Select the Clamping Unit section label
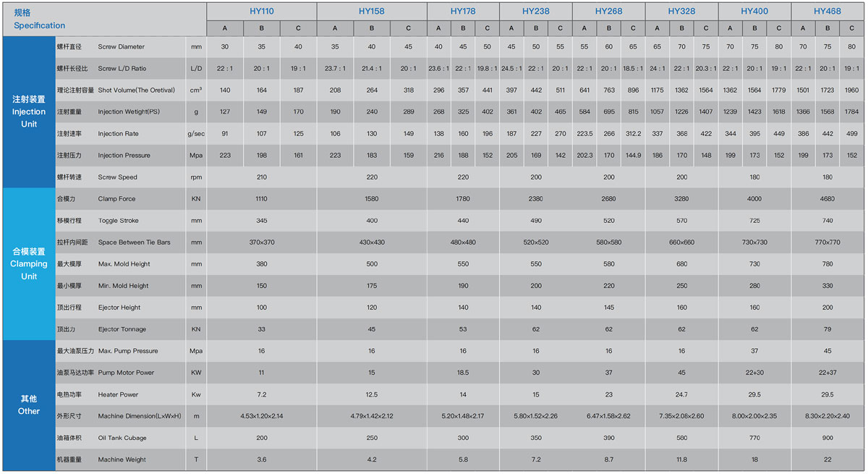868x474 pixels. [29, 263]
